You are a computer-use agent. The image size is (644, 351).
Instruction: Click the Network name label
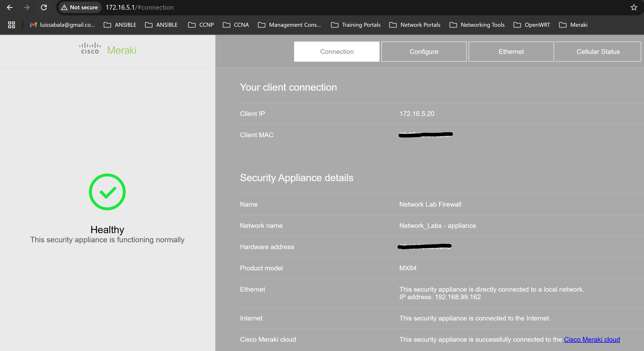(261, 226)
